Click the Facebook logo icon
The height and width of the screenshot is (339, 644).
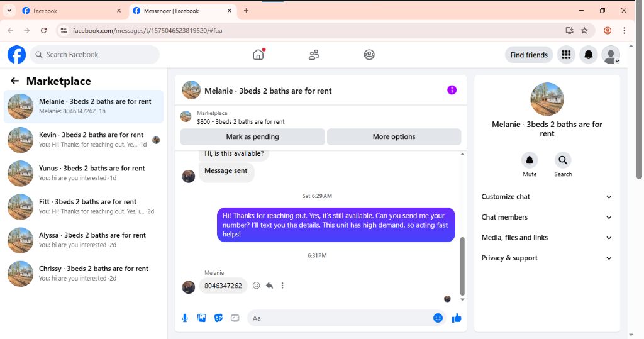click(17, 55)
